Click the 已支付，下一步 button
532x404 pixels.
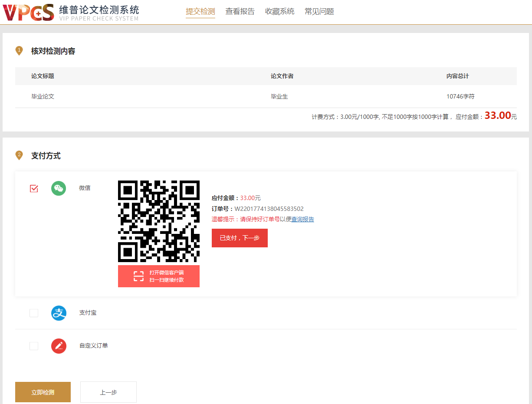tap(240, 238)
